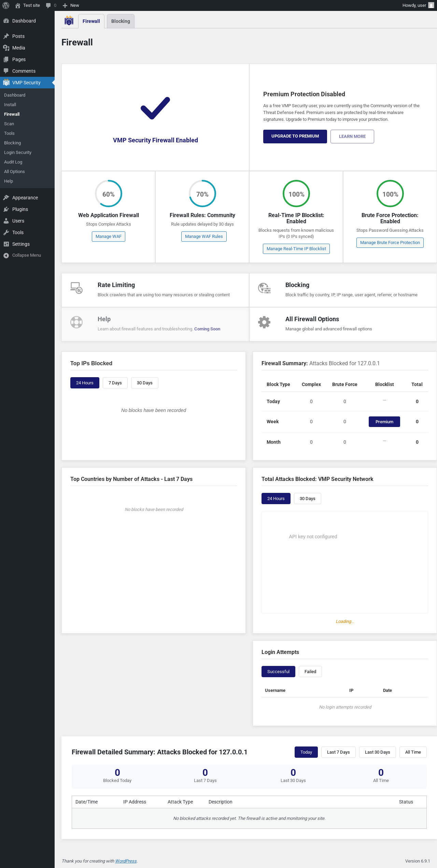Click the Blocking globe icon
Image resolution: width=437 pixels, height=868 pixels.
264,288
